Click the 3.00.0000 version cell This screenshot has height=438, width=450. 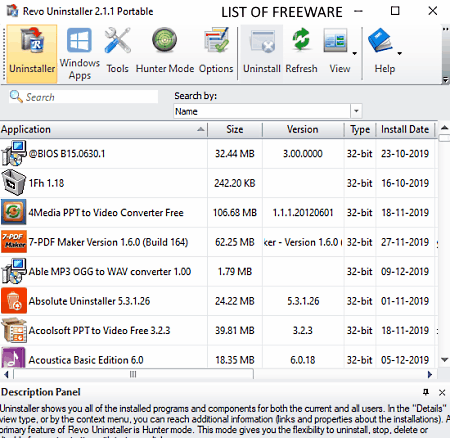click(303, 154)
